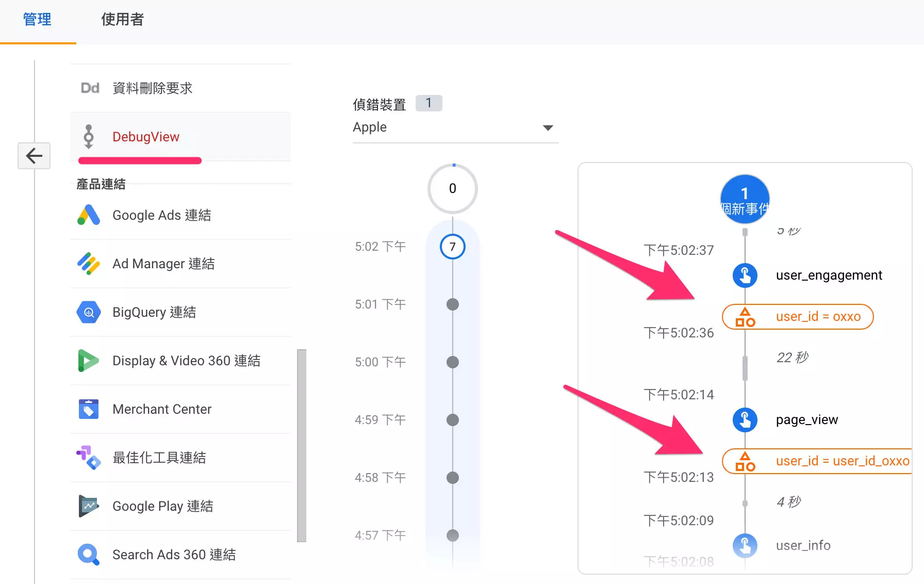Image resolution: width=924 pixels, height=584 pixels.
Task: Switch to the 使用者 tab
Action: (122, 20)
